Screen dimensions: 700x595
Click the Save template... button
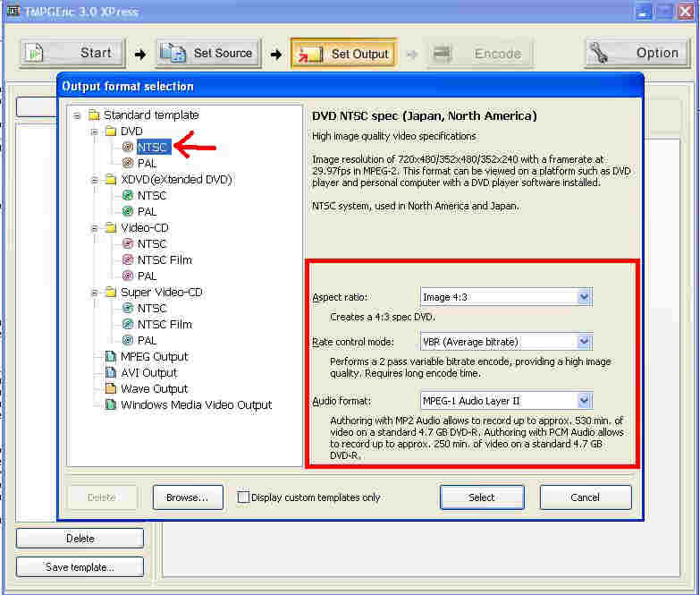click(x=80, y=567)
